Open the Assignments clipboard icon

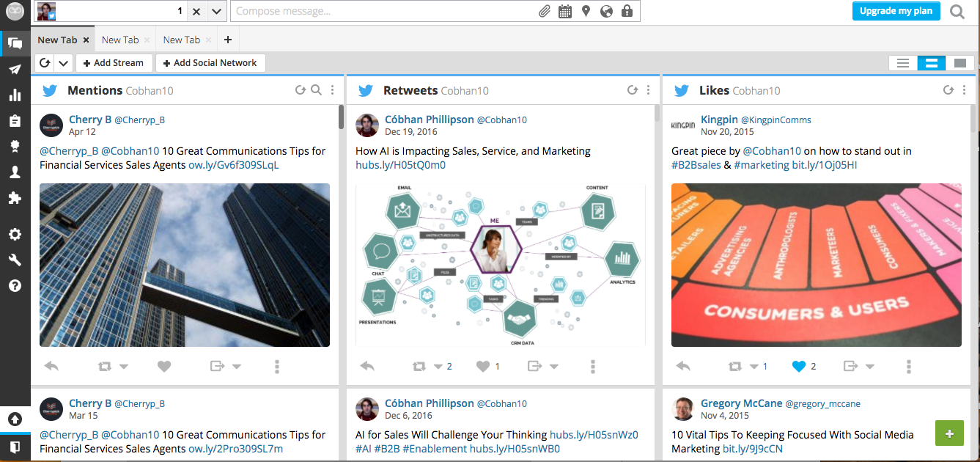coord(15,120)
